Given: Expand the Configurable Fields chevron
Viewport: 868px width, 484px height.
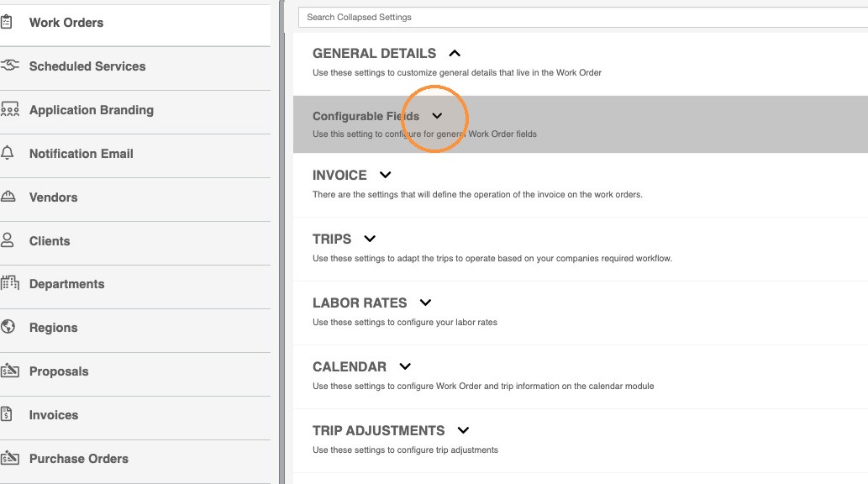Looking at the screenshot, I should [437, 116].
